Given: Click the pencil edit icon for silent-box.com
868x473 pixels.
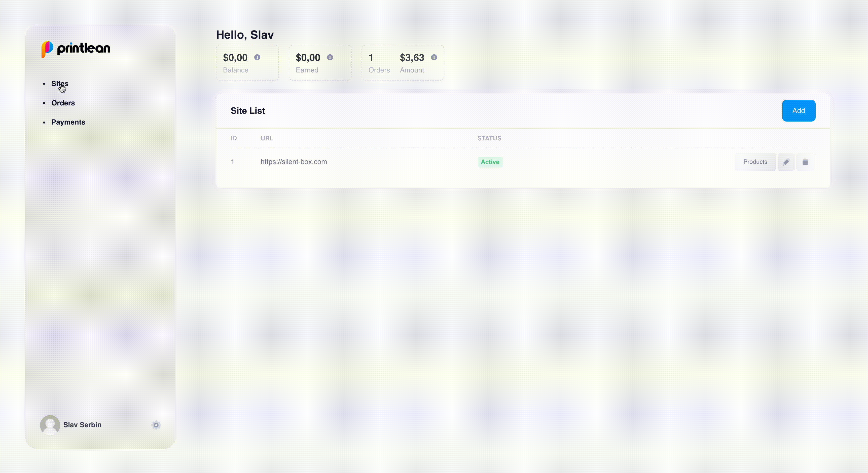Looking at the screenshot, I should 786,162.
